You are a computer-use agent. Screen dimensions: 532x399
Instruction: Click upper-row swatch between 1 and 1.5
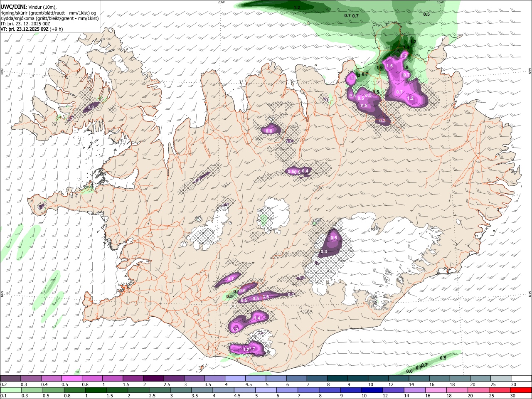click(x=112, y=378)
